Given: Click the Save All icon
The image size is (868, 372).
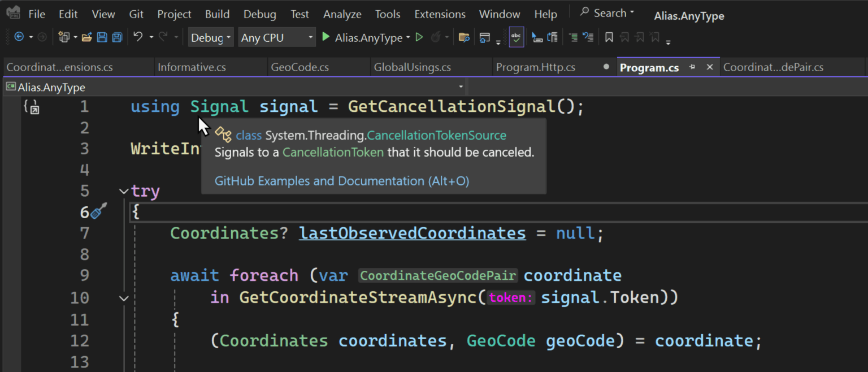Looking at the screenshot, I should [117, 37].
